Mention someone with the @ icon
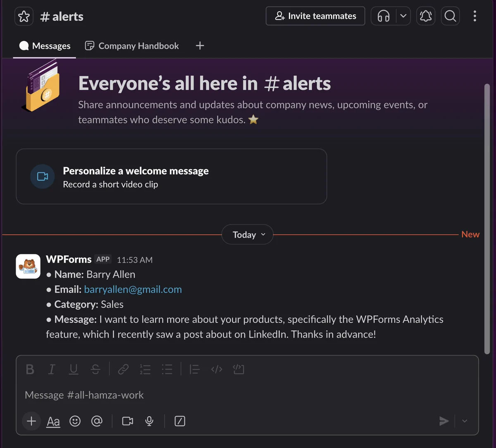496x448 pixels. click(x=97, y=421)
